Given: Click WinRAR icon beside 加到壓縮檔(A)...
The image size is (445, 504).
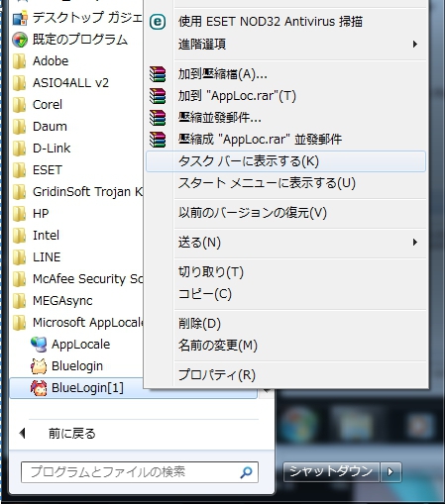Looking at the screenshot, I should [x=158, y=74].
